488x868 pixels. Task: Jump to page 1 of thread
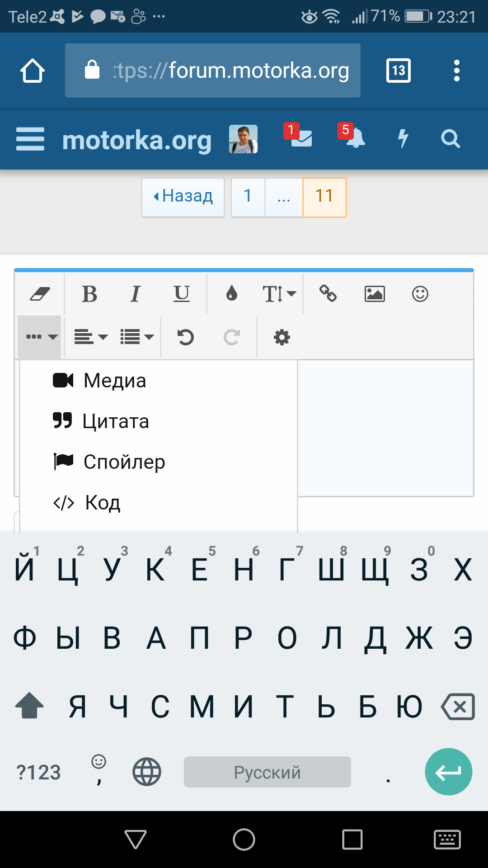click(x=248, y=197)
